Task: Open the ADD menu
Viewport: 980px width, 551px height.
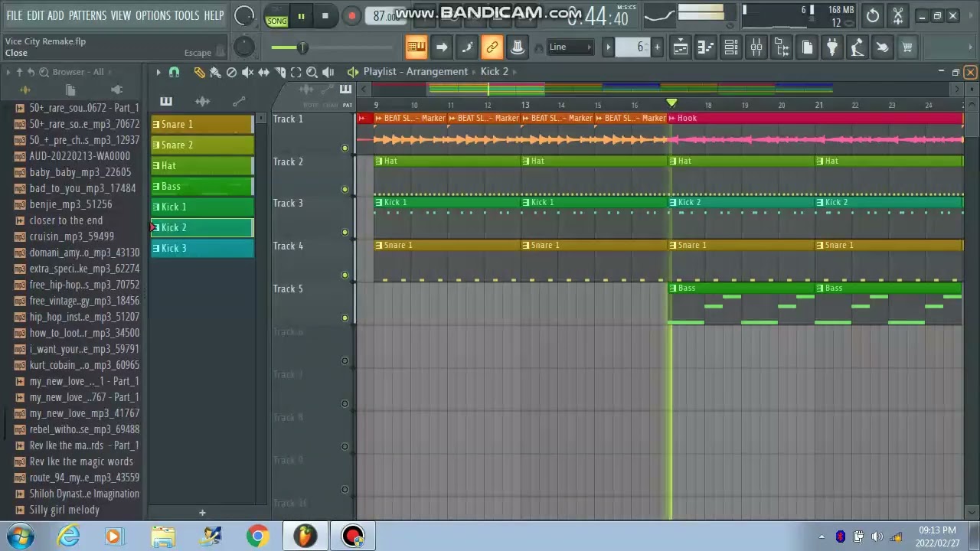Action: (x=56, y=15)
